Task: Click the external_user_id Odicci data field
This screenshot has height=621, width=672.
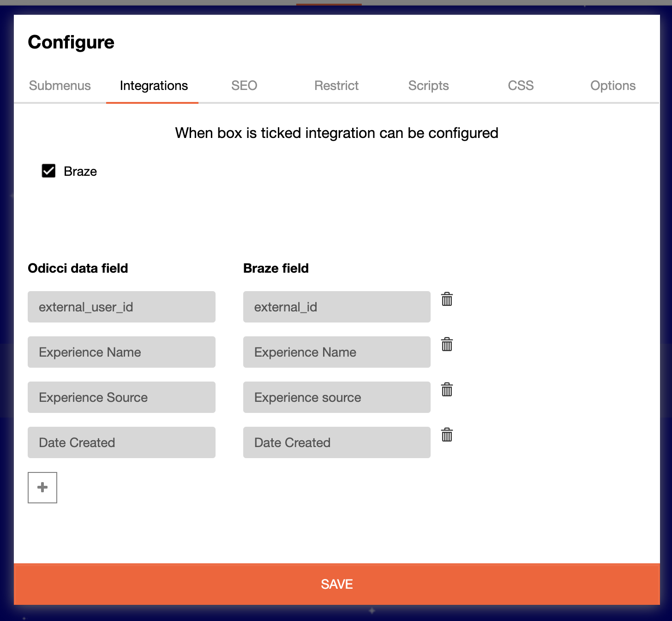Action: [121, 307]
